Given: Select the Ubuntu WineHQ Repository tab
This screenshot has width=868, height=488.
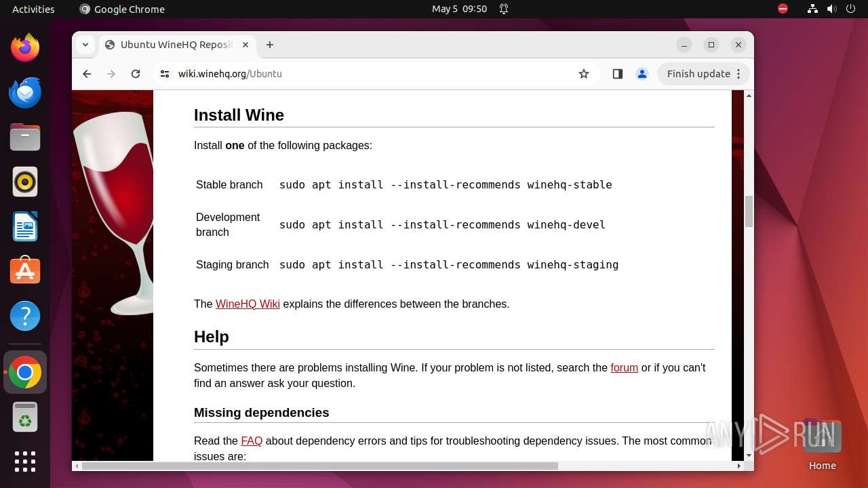Looking at the screenshot, I should point(178,45).
